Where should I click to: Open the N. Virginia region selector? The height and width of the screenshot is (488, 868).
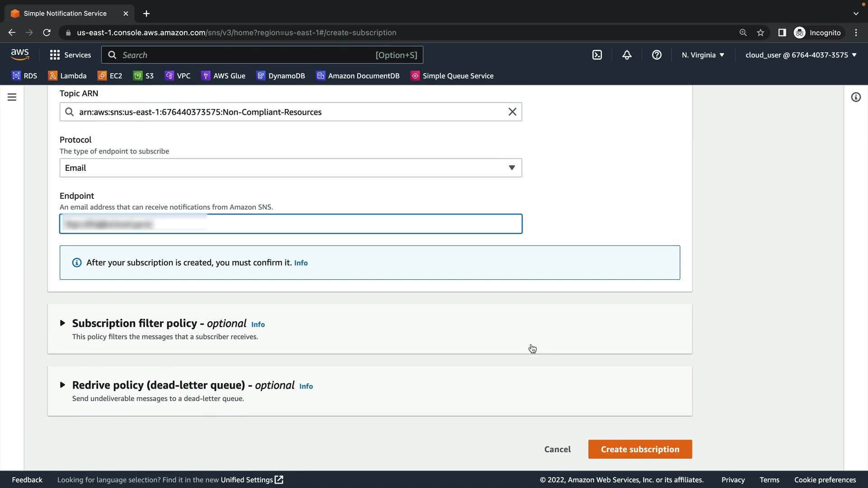[703, 55]
